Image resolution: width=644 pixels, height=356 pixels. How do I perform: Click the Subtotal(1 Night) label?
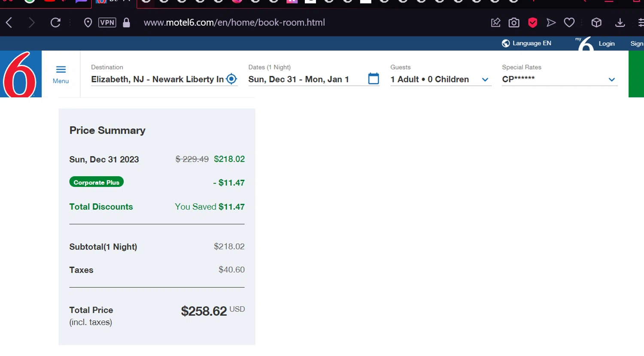(x=103, y=247)
